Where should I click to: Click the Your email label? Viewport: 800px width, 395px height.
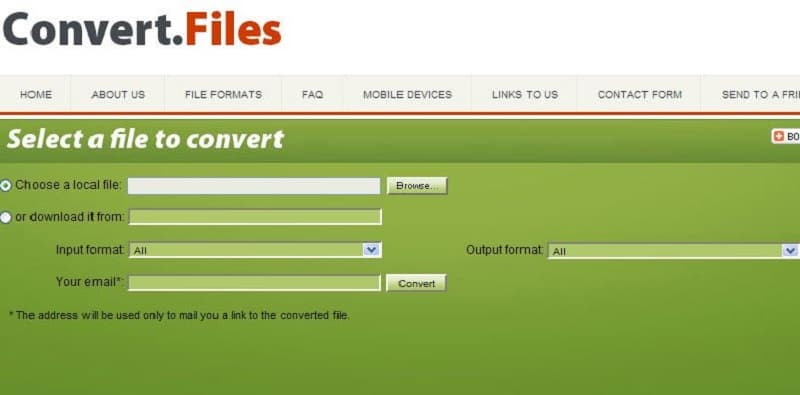pos(90,282)
